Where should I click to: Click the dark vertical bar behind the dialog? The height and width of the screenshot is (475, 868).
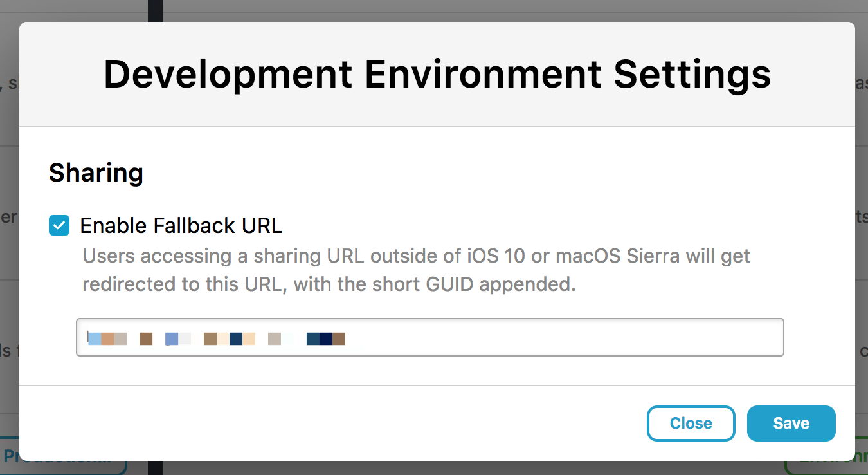coord(155,9)
